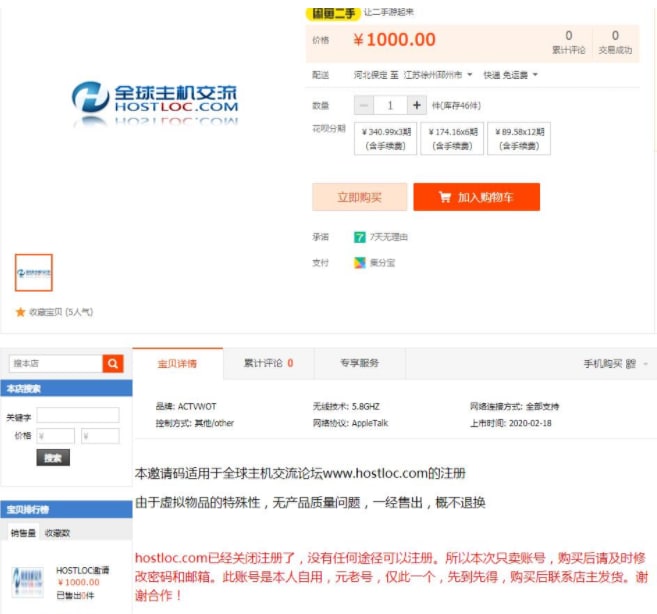
Task: Click the 无线技术: 5.8GHZ attribute
Action: pos(346,407)
